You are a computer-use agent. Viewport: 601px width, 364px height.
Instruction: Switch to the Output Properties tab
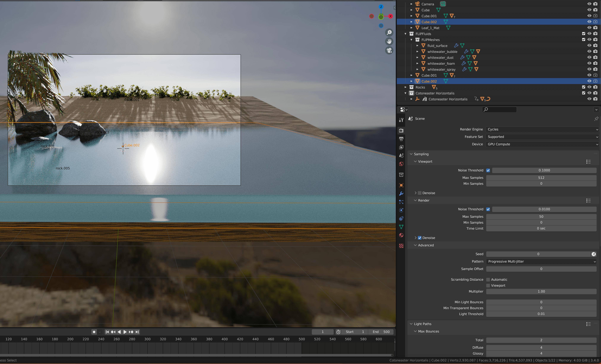pyautogui.click(x=401, y=139)
